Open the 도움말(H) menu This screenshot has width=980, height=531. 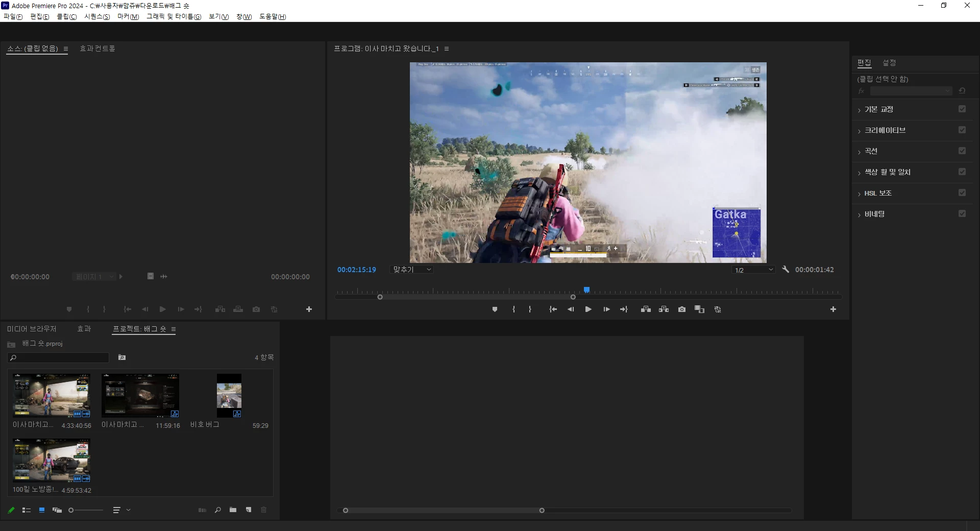273,17
